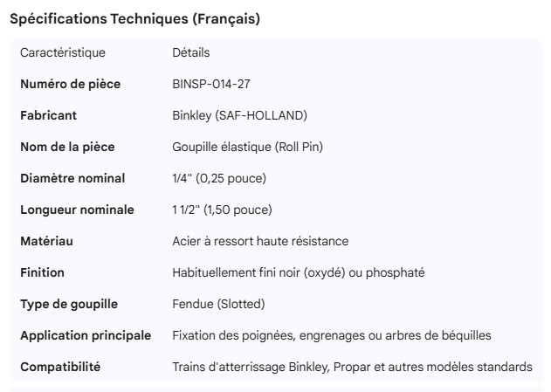The height and width of the screenshot is (392, 551).
Task: Select the Nom de la pièce label
Action: tap(67, 147)
